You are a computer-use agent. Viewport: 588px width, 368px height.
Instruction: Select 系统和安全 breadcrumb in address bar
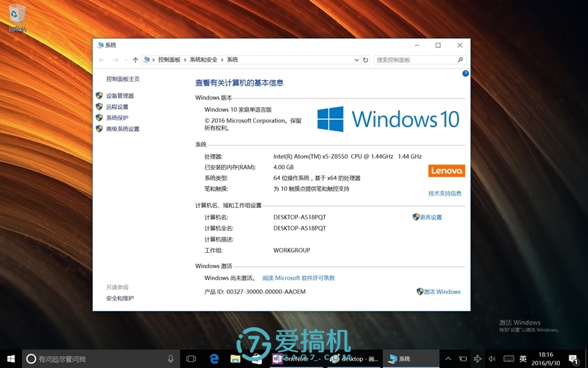point(204,60)
